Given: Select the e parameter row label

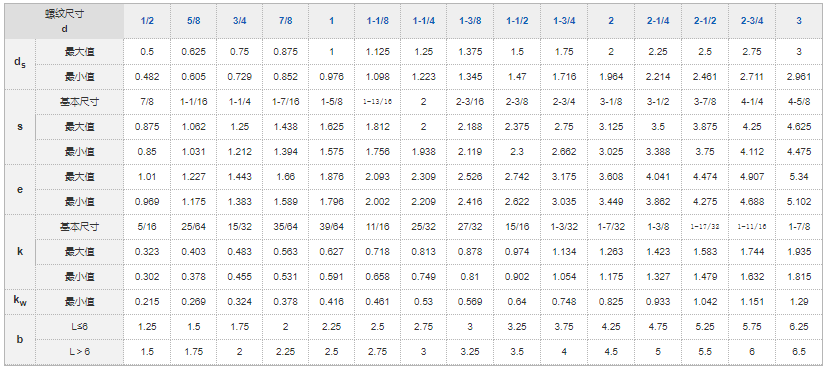Looking at the screenshot, I should (x=20, y=189).
